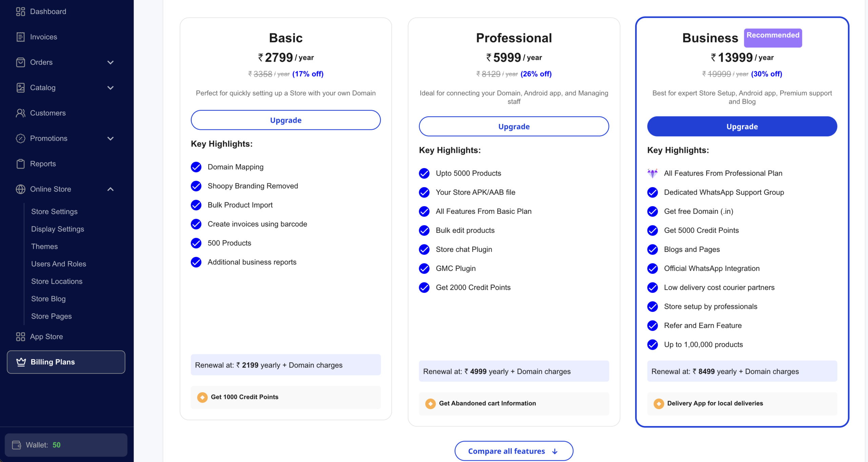Upgrade to the Business plan
868x462 pixels.
742,126
